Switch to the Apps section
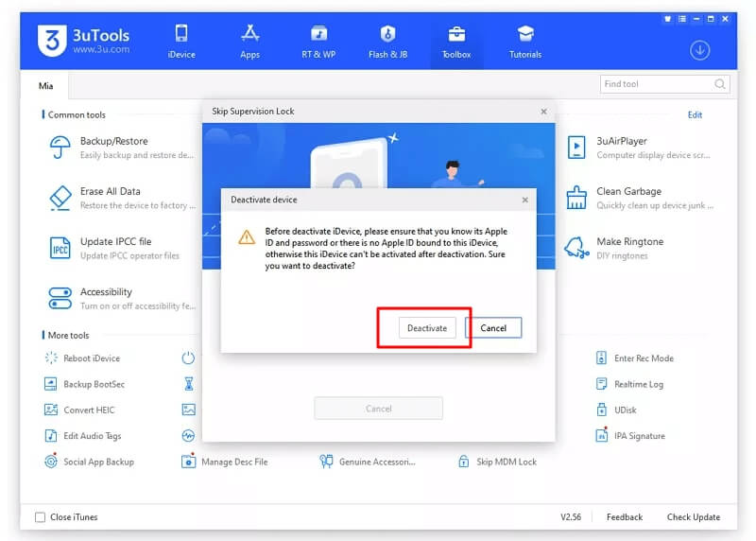Image resolution: width=756 pixels, height=541 pixels. pos(249,42)
